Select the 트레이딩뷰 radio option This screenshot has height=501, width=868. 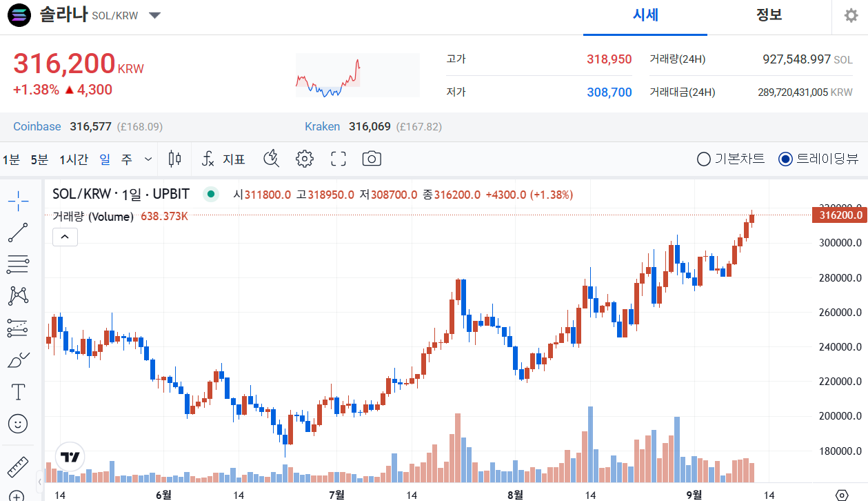pyautogui.click(x=818, y=159)
